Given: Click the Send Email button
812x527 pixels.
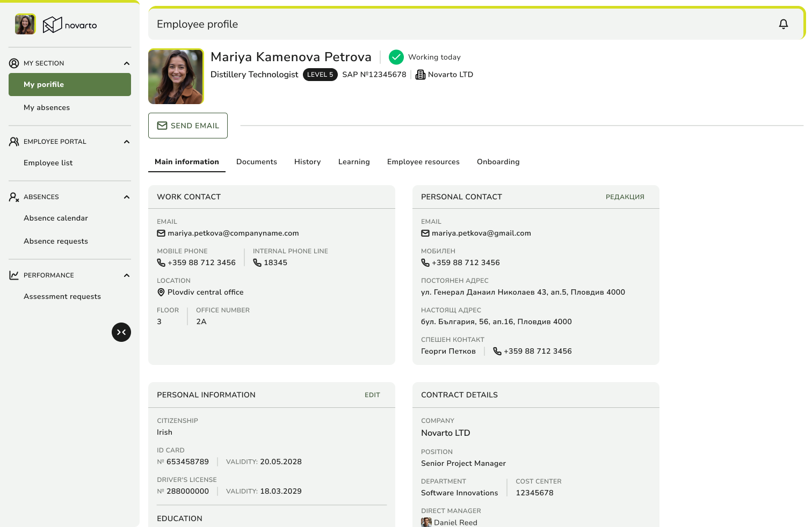Looking at the screenshot, I should tap(188, 126).
